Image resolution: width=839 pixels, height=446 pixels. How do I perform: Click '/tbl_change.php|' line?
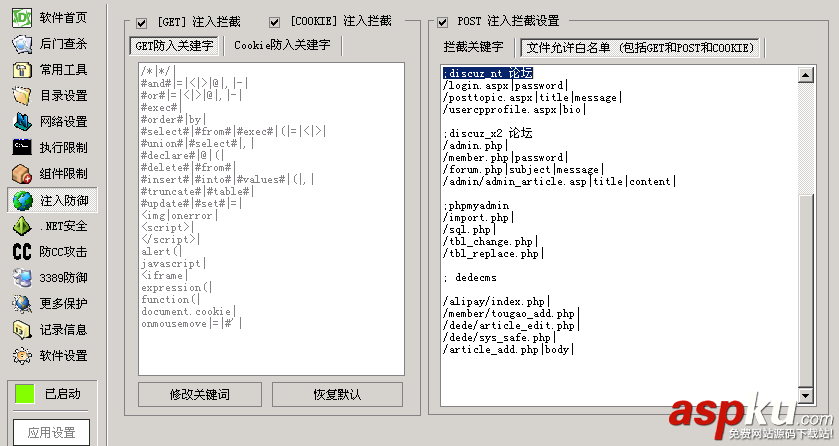pyautogui.click(x=490, y=242)
